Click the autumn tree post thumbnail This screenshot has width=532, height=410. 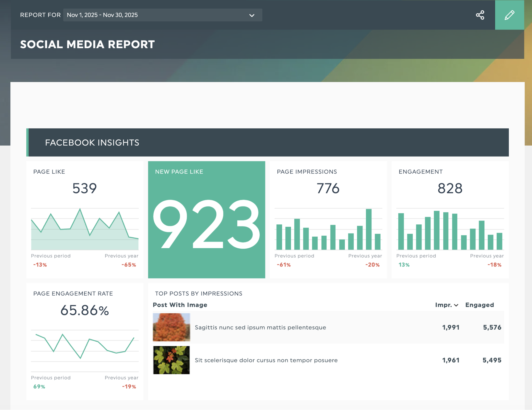click(171, 327)
